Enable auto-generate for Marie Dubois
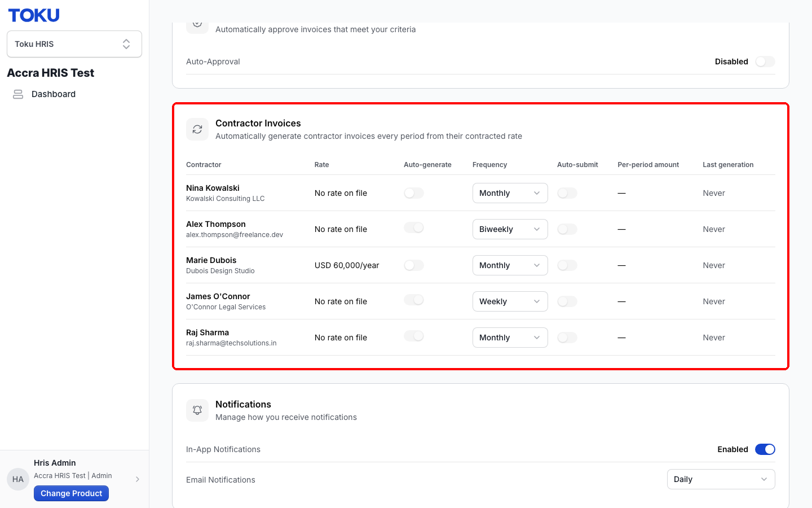Screen dimensions: 812x508 [x=414, y=265]
